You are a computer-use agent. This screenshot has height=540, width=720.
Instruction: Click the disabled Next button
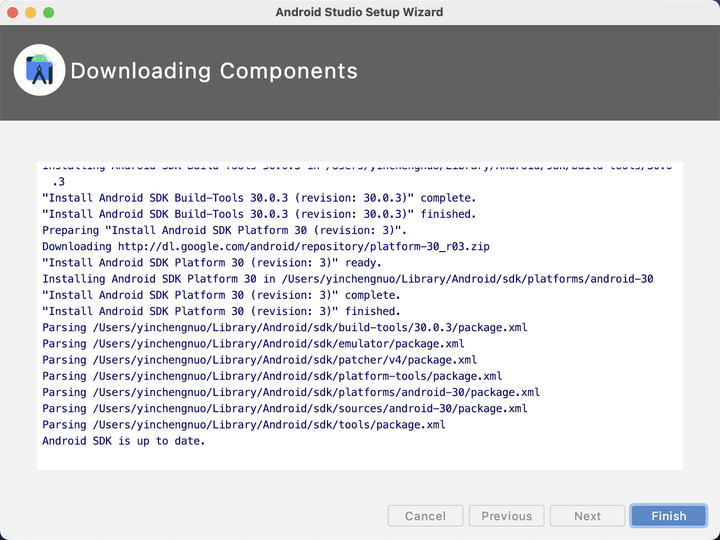pos(587,516)
